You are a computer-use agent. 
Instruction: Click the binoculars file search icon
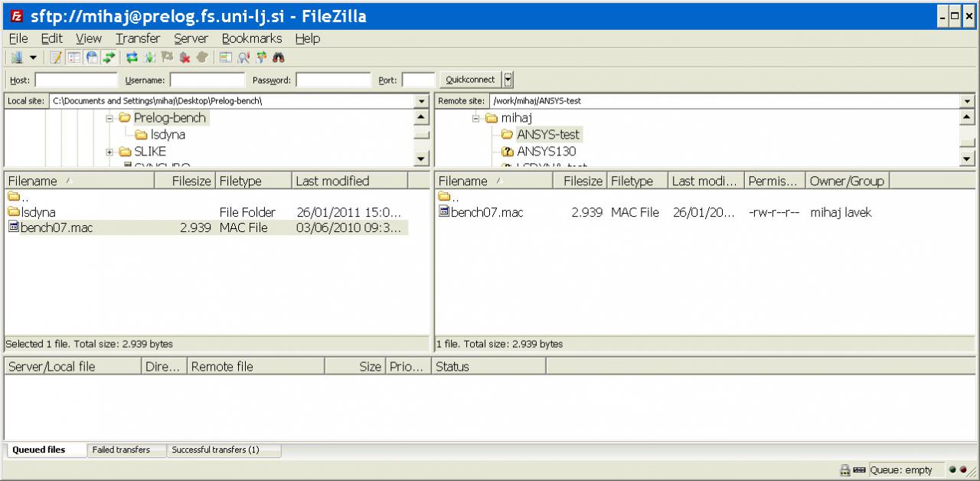(x=279, y=57)
